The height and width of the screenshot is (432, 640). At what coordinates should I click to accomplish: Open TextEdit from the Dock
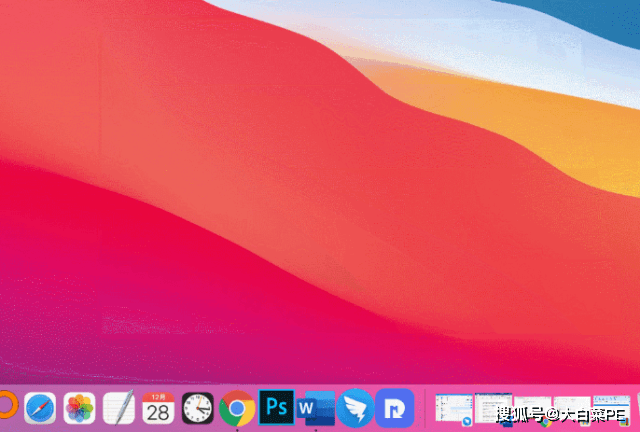(119, 407)
